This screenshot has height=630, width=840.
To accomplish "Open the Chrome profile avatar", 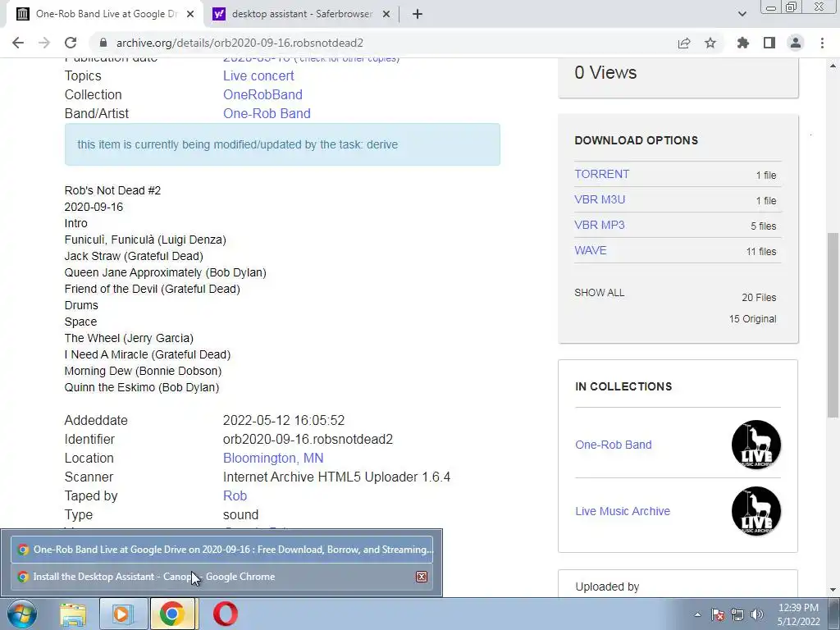I will point(796,43).
